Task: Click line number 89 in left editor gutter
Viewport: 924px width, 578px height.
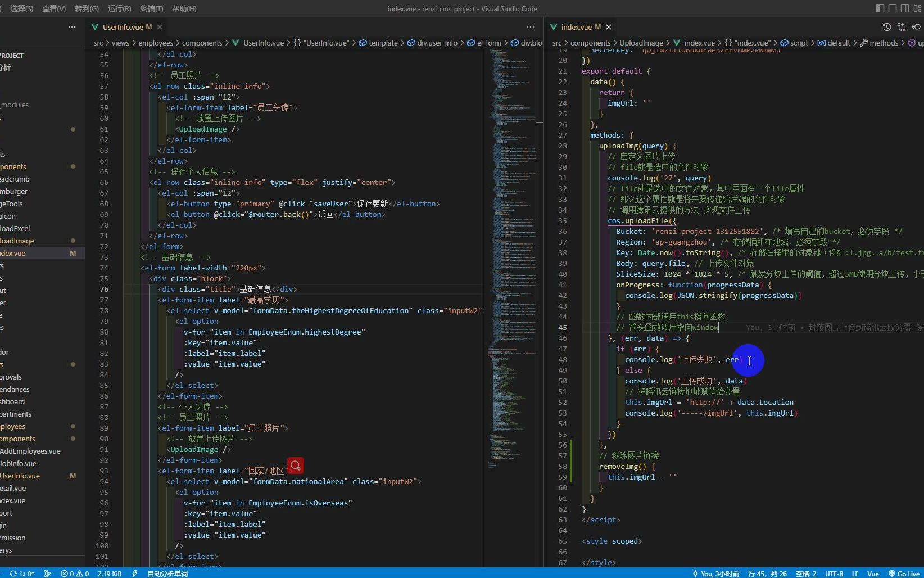Action: coord(104,428)
